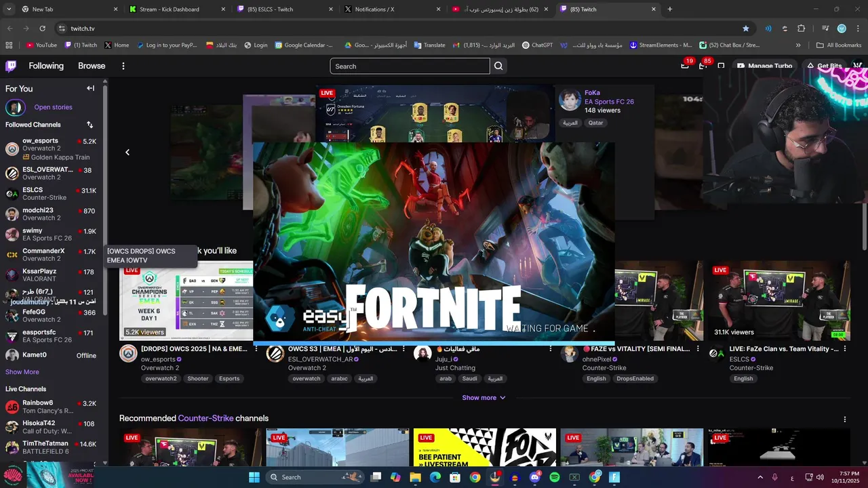Click the Windows taskbar search box

pyautogui.click(x=315, y=477)
